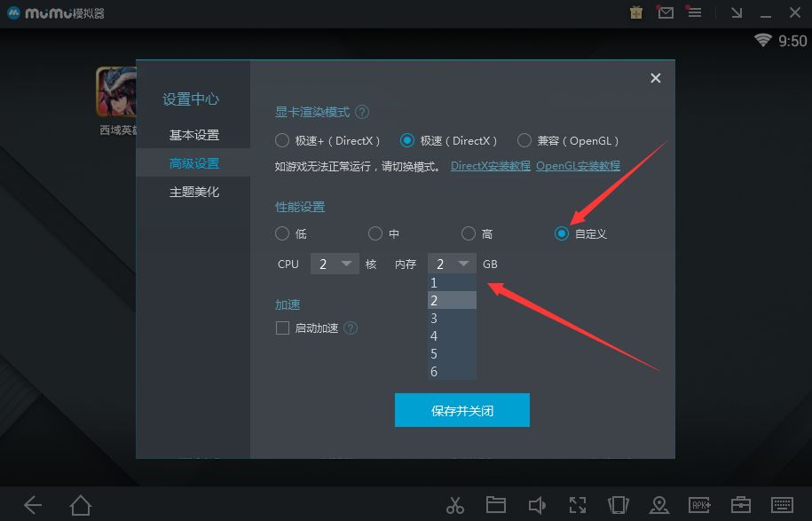The height and width of the screenshot is (521, 812).
Task: Open the keyboard mapping icon
Action: [782, 505]
